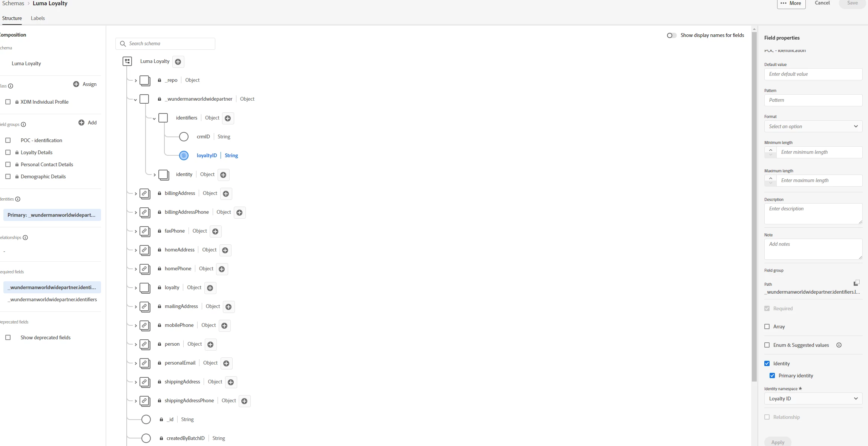Collapse the _wundermanworldwidepartner object
This screenshot has width=868, height=446.
[x=135, y=100]
